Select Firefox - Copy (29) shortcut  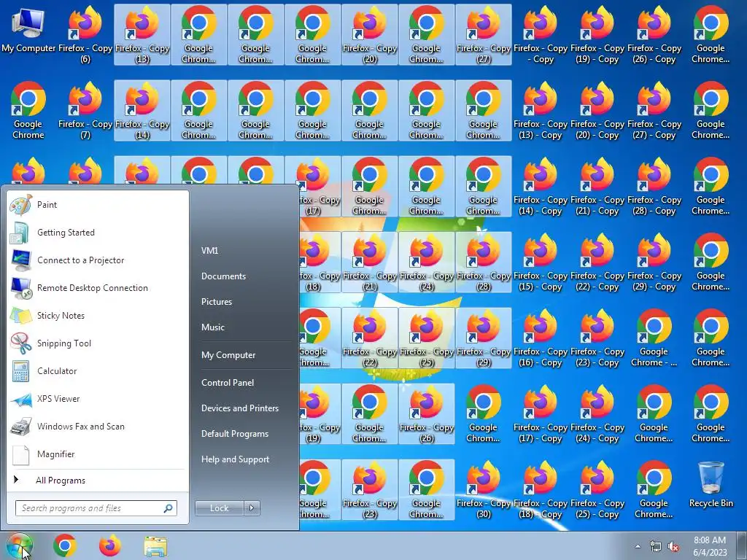pyautogui.click(x=484, y=338)
